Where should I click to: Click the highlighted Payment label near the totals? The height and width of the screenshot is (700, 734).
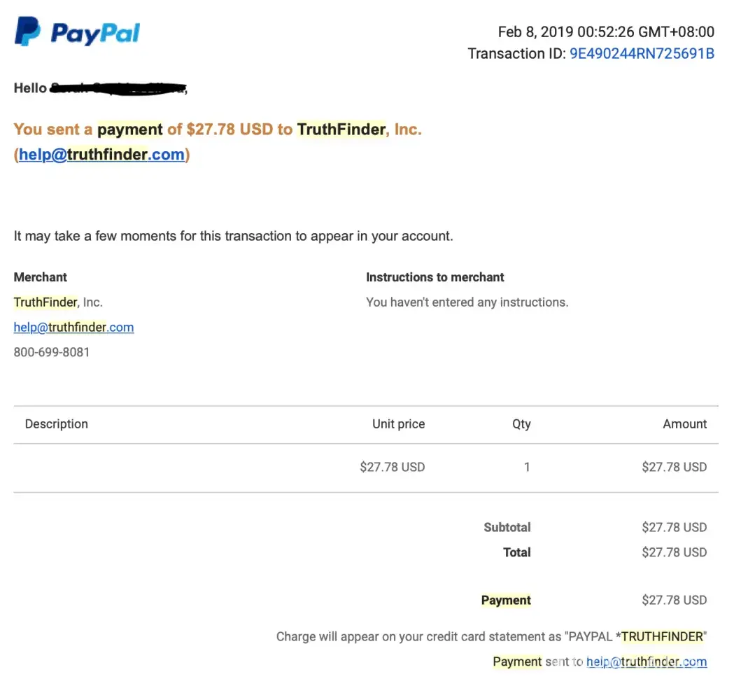[506, 601]
